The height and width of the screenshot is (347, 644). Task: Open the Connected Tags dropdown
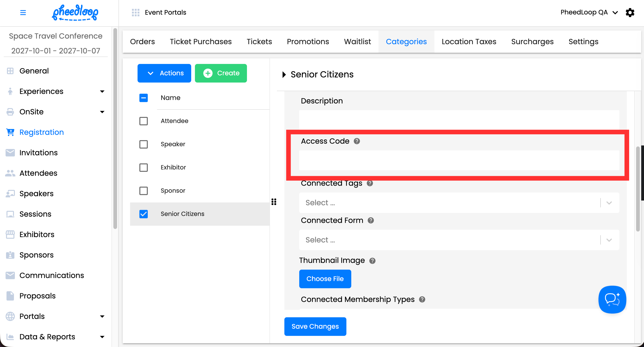tap(459, 203)
